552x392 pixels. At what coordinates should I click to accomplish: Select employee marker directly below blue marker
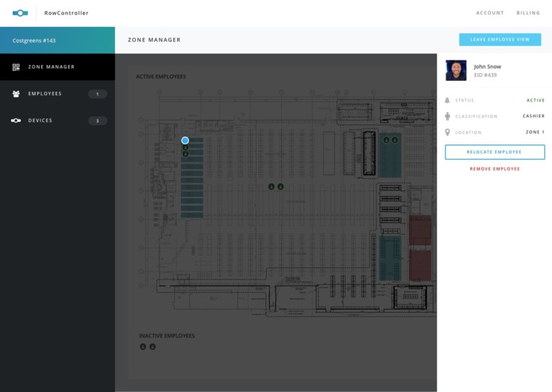click(186, 148)
